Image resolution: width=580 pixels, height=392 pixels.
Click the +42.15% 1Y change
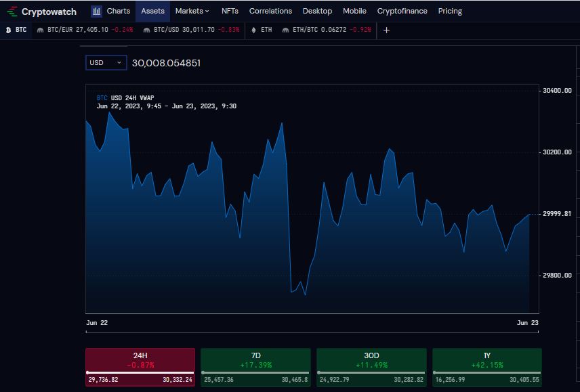[x=486, y=365]
